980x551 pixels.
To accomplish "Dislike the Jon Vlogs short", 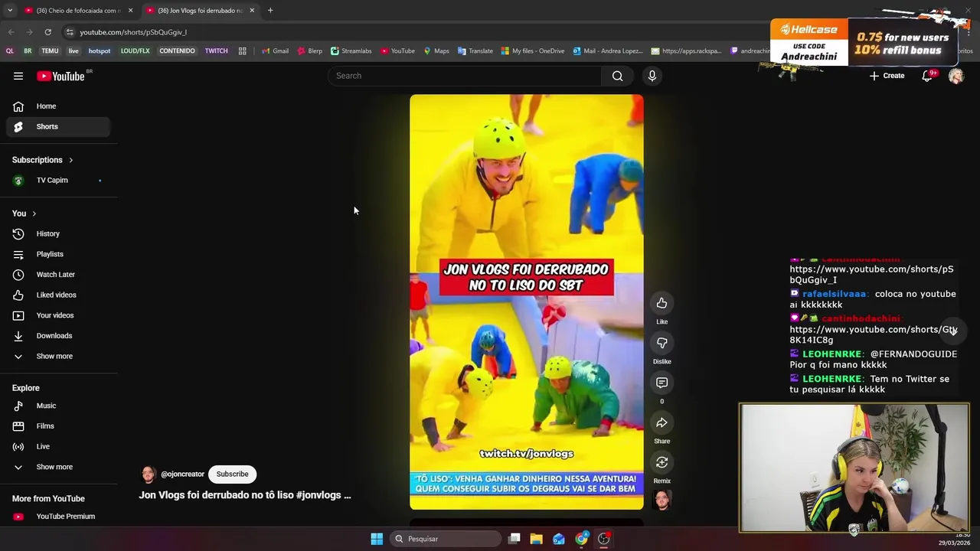I will 662,343.
